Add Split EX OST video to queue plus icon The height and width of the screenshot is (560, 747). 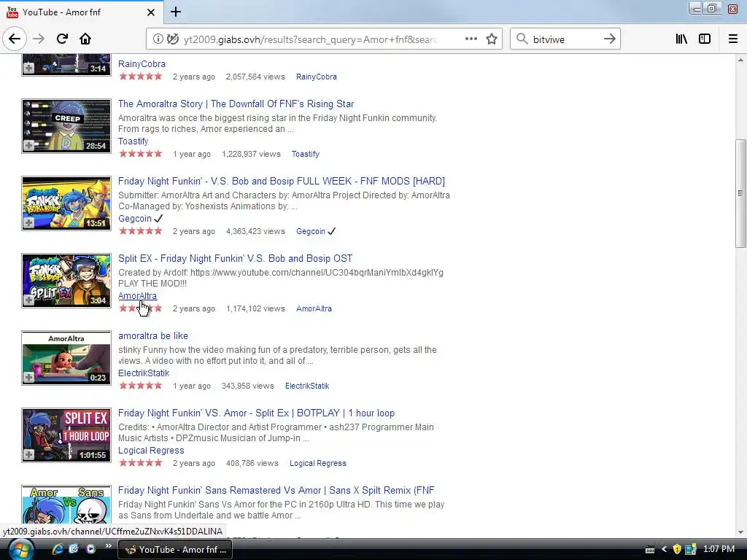(x=29, y=300)
